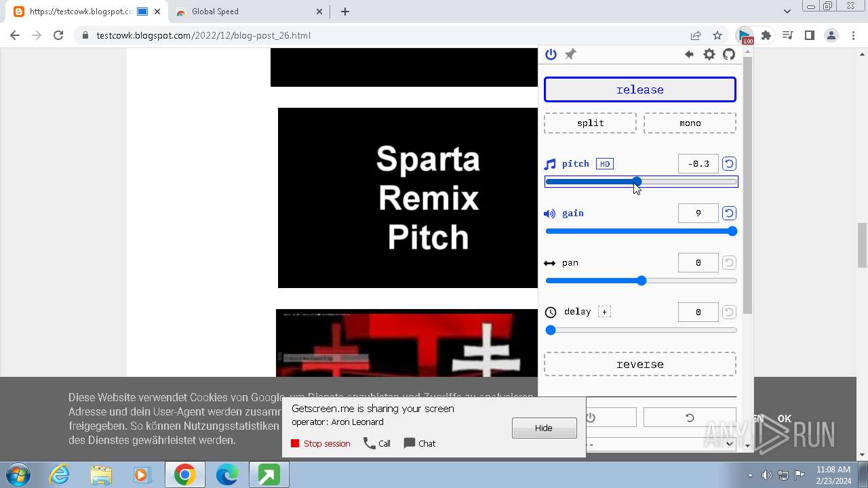Toggle the Chrome side panel icon
The width and height of the screenshot is (868, 488).
[x=809, y=35]
